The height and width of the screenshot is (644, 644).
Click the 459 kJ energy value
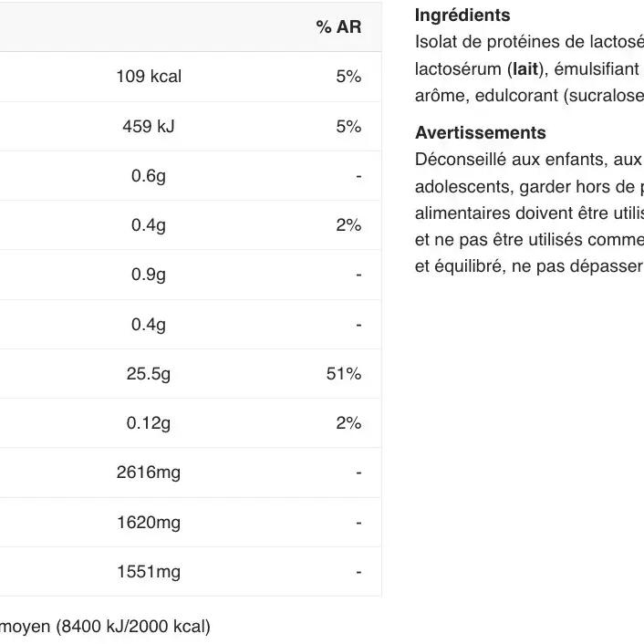coord(149,126)
